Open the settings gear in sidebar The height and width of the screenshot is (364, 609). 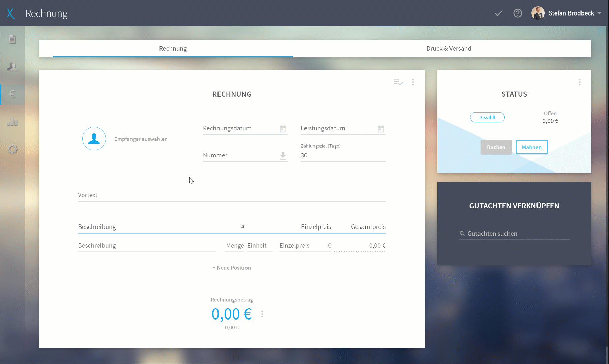click(x=12, y=149)
